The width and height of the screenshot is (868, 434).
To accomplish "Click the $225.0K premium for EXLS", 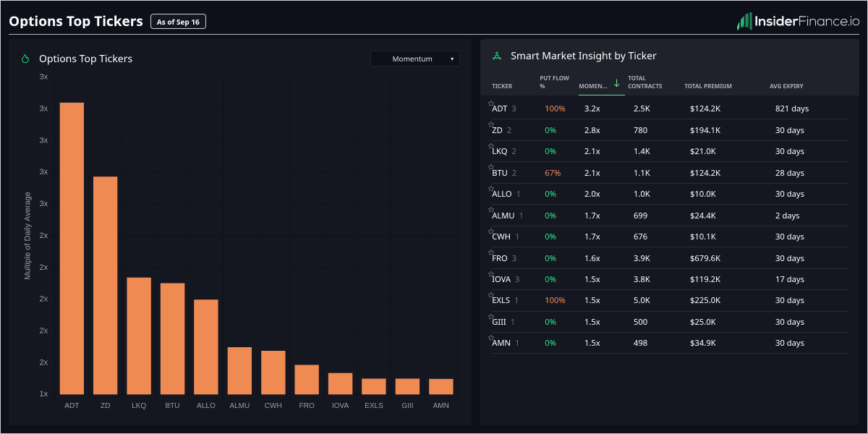I will [705, 300].
